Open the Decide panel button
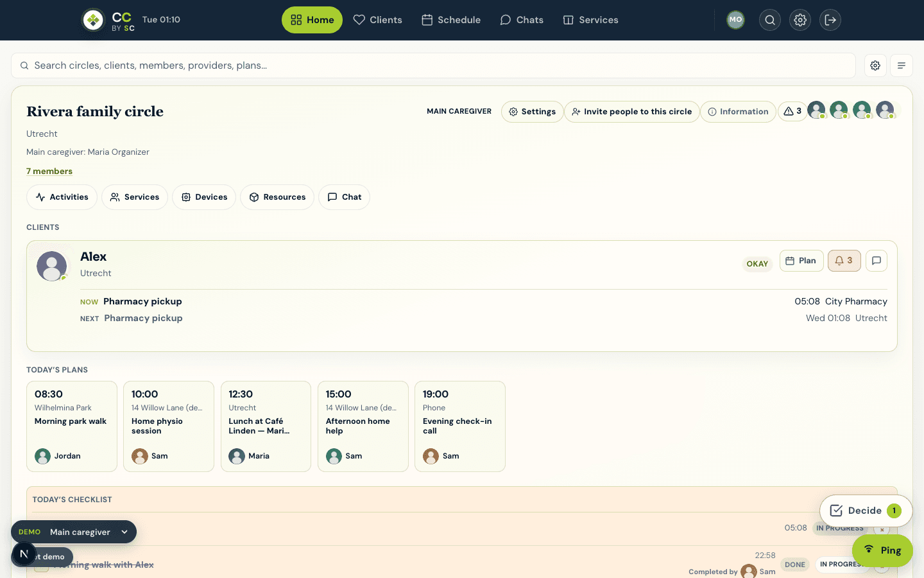This screenshot has width=924, height=578. click(866, 511)
